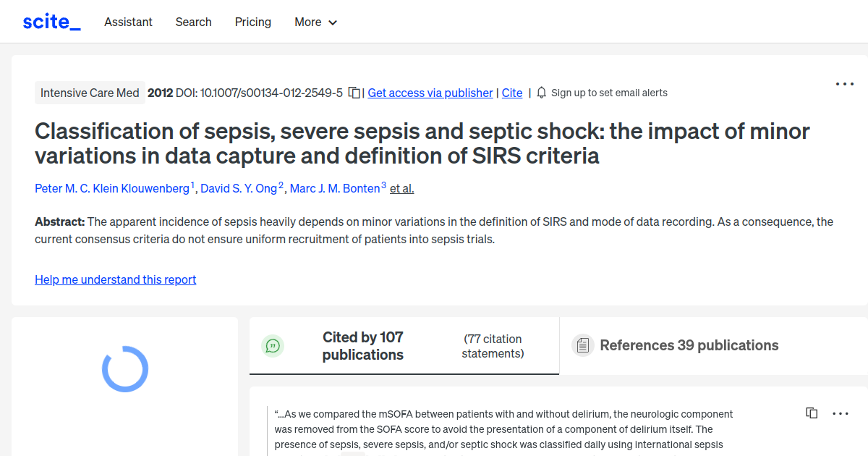
Task: Expand the author list via et al.
Action: 401,188
